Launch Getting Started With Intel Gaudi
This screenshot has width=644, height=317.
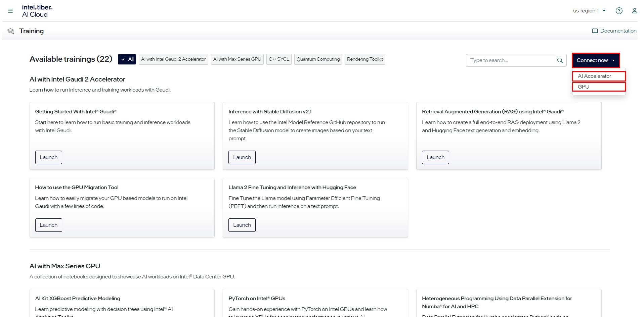(49, 157)
